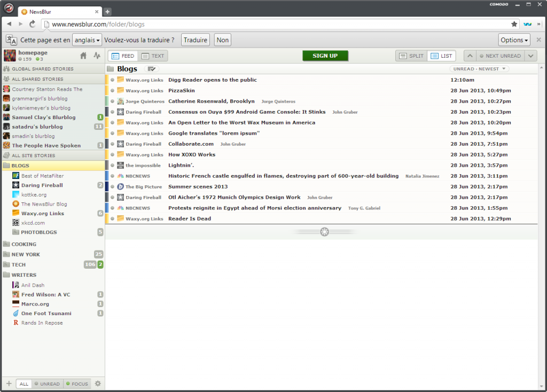
Task: Show Focus stories only
Action: click(x=77, y=383)
